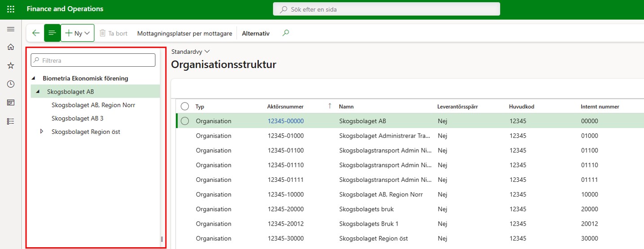Click the Ta bort trash button
The height and width of the screenshot is (249, 644).
coord(113,33)
